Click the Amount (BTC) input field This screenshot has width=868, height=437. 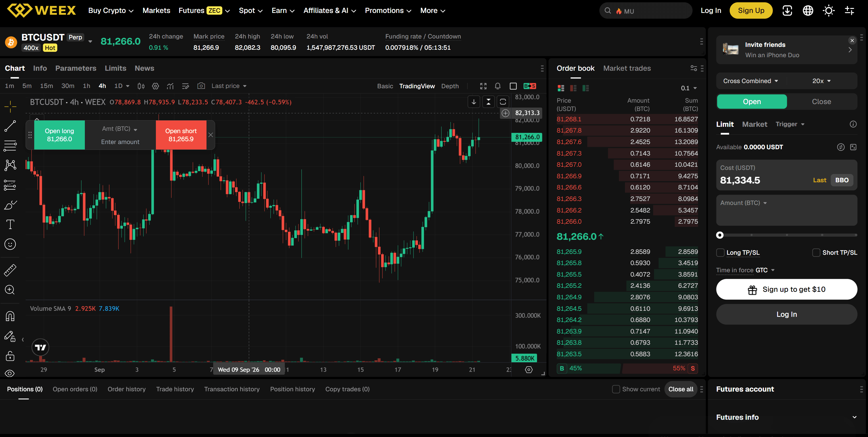point(786,210)
